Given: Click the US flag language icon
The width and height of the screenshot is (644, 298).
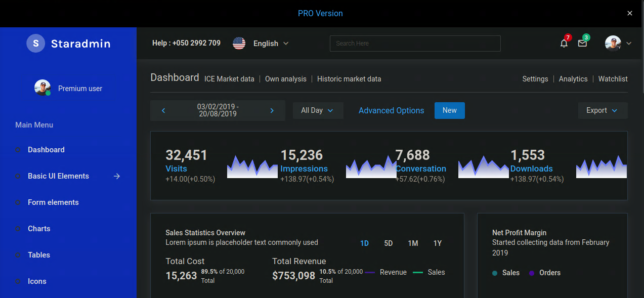Looking at the screenshot, I should coord(239,44).
